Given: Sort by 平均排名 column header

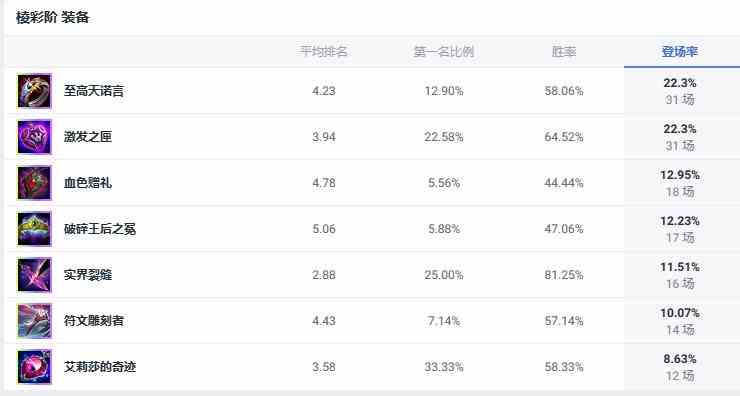Looking at the screenshot, I should (324, 51).
